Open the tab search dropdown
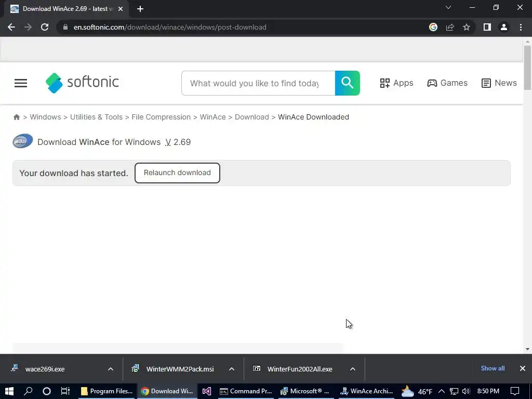This screenshot has height=399, width=532. 448,7
